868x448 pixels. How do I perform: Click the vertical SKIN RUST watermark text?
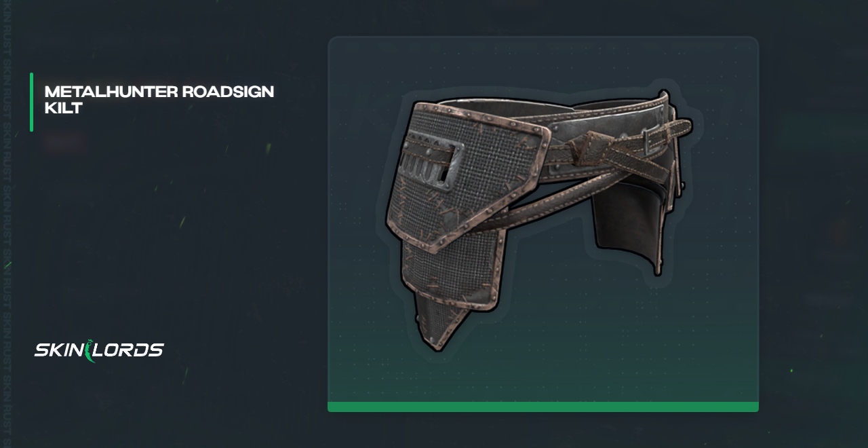(7, 224)
